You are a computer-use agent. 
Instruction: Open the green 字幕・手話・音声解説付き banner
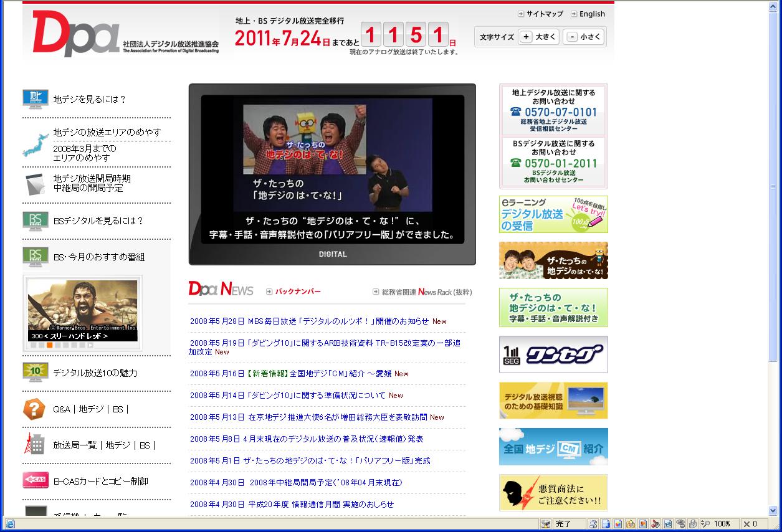click(553, 307)
